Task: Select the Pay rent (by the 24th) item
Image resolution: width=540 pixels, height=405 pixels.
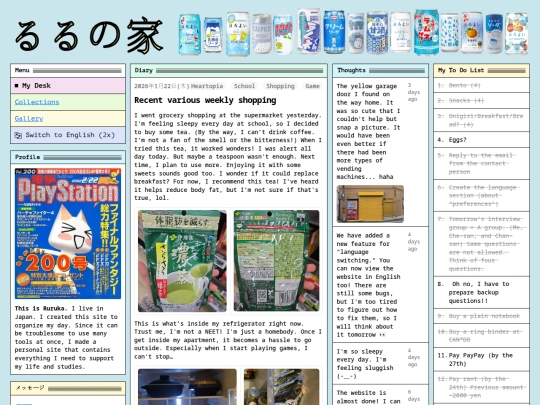Action: click(x=481, y=387)
